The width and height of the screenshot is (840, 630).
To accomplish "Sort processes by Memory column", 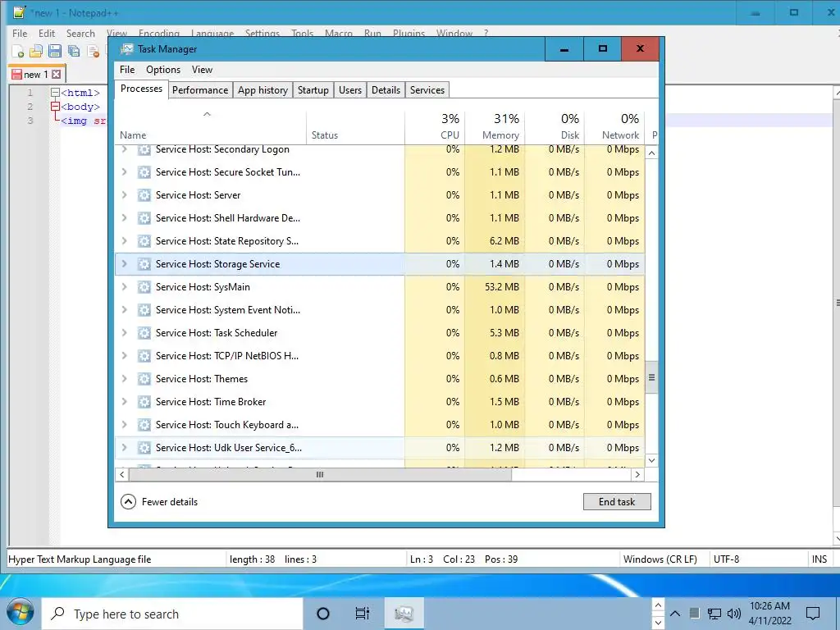I will tap(495, 127).
